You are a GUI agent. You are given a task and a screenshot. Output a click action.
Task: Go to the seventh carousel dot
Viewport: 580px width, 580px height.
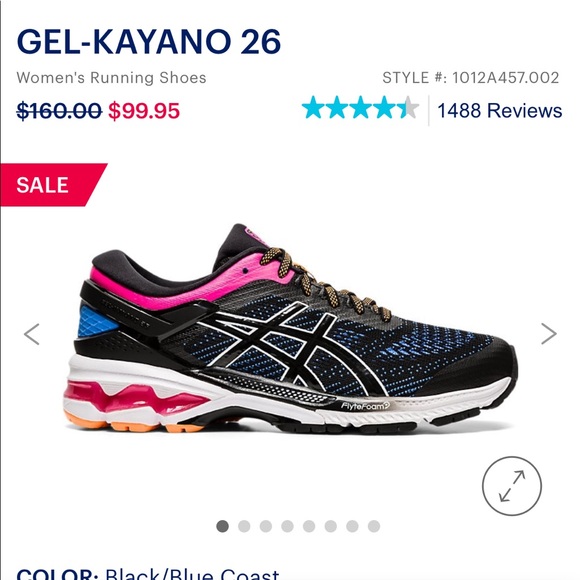(x=352, y=526)
